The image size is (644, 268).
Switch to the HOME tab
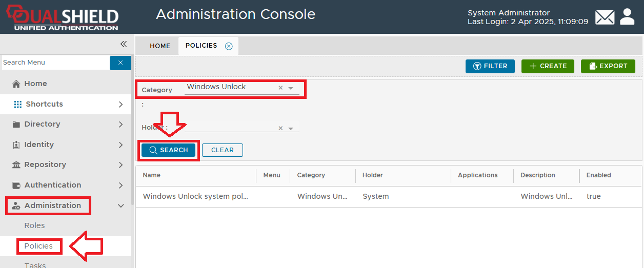click(x=160, y=46)
